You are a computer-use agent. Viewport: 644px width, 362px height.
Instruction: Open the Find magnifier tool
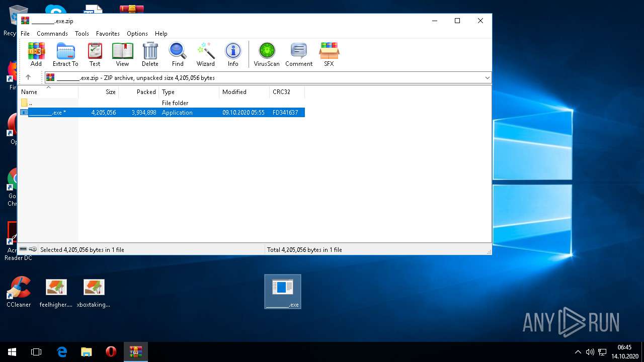[x=178, y=54]
